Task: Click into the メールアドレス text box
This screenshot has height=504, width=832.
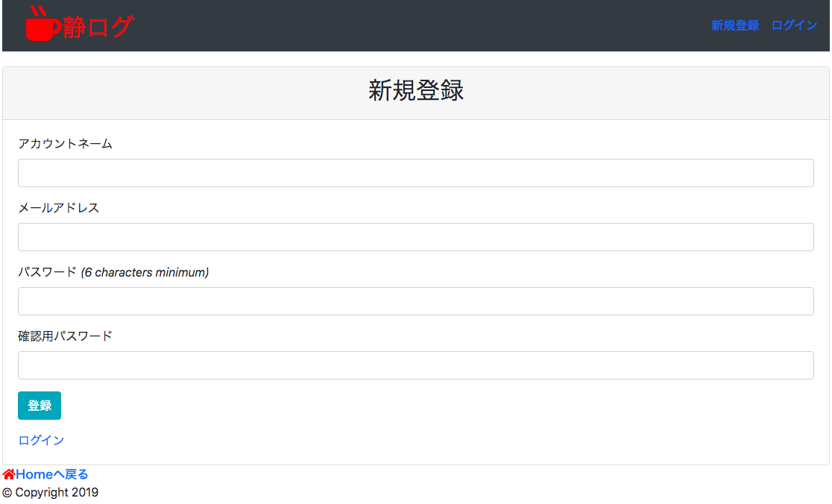Action: (x=415, y=237)
